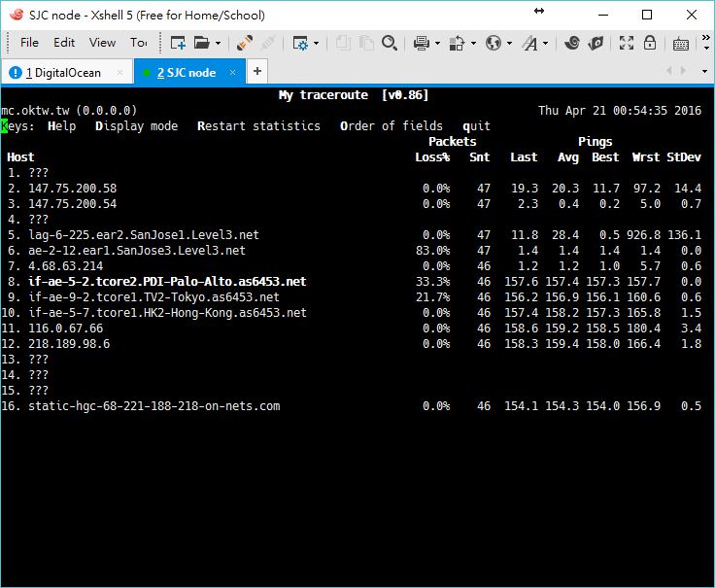715x588 pixels.
Task: Click the tab scroll left arrow
Action: pyautogui.click(x=669, y=71)
